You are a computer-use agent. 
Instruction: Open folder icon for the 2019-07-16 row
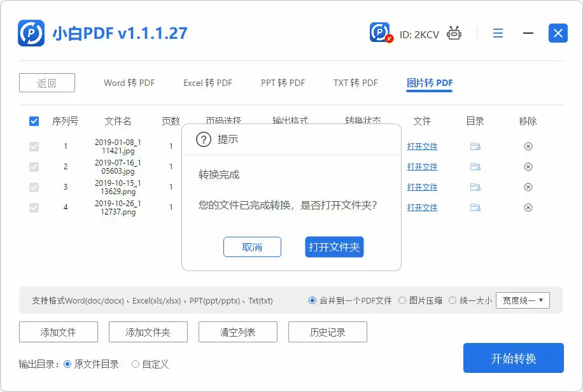coord(474,166)
